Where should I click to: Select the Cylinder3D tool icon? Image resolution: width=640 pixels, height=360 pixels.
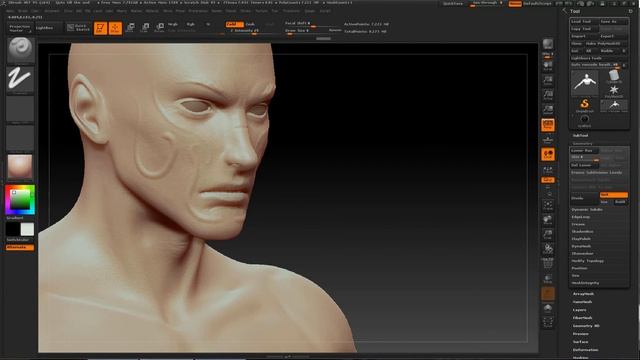614,76
